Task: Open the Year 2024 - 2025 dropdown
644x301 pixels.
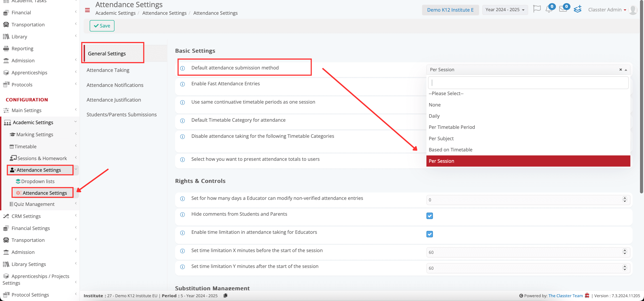Action: pyautogui.click(x=505, y=10)
